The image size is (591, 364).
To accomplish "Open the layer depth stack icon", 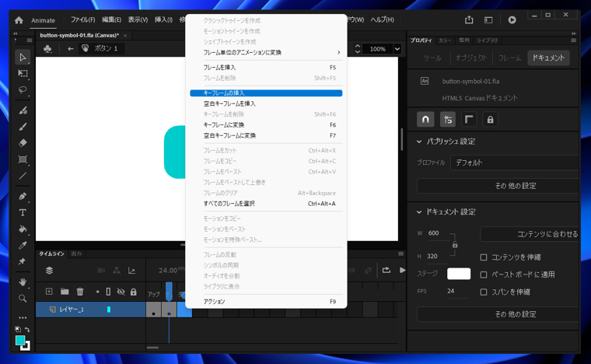I will point(49,270).
